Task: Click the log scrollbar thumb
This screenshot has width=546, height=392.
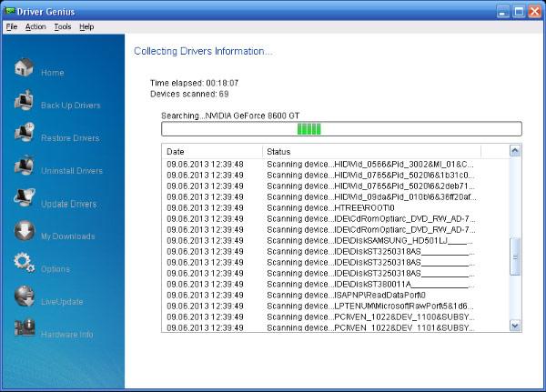Action: [x=515, y=256]
